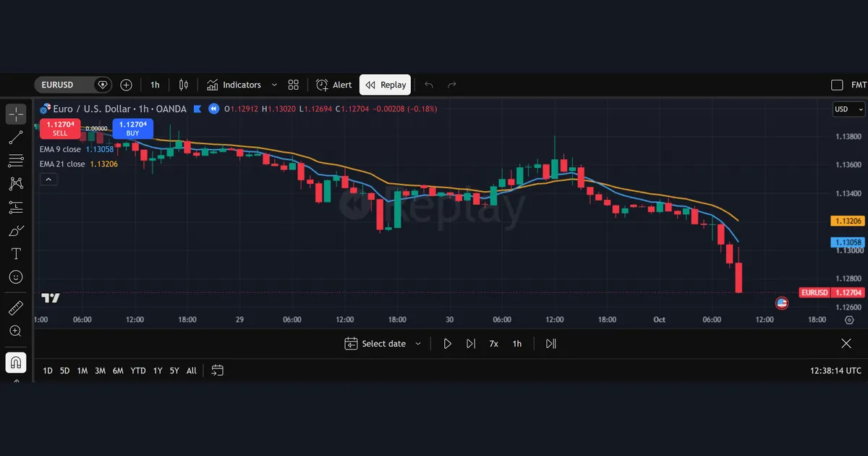Select the 5Y date range
The height and width of the screenshot is (456, 868).
(174, 371)
